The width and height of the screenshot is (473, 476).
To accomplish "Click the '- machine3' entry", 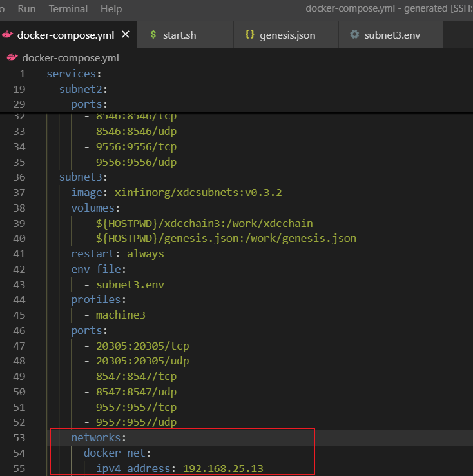I will [115, 315].
